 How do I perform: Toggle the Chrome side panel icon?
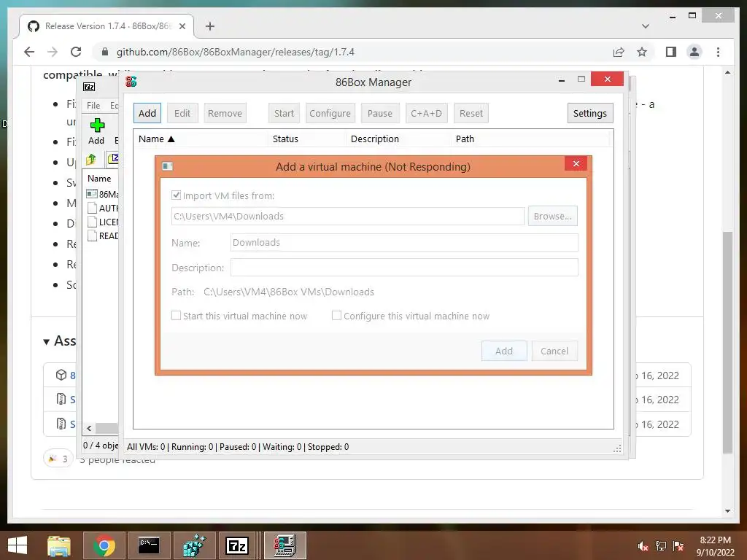[x=671, y=52]
